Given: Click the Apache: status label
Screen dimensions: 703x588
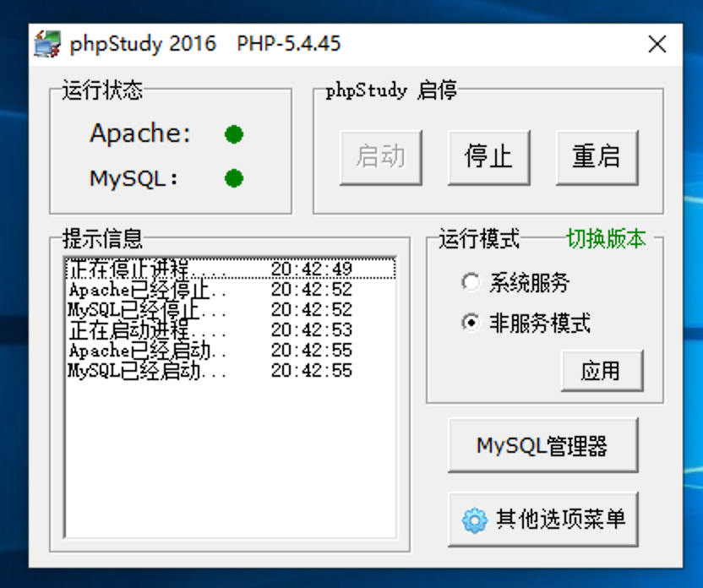Looking at the screenshot, I should click(140, 133).
